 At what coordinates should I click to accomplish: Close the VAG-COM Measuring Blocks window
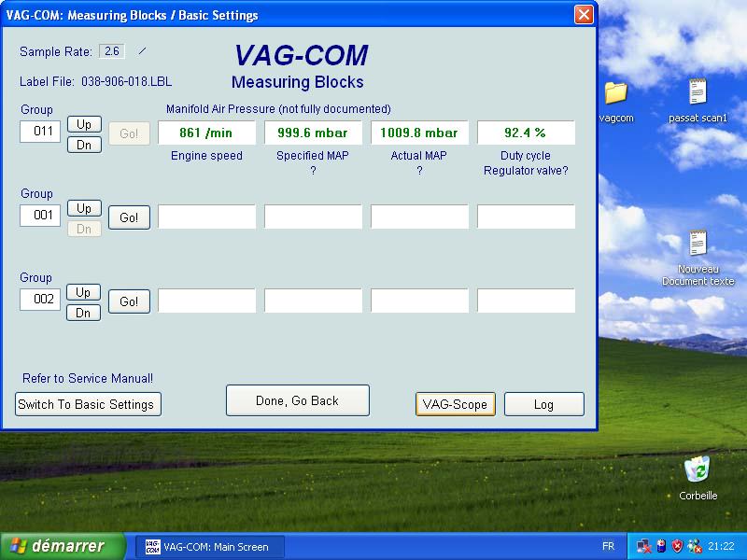tap(584, 15)
